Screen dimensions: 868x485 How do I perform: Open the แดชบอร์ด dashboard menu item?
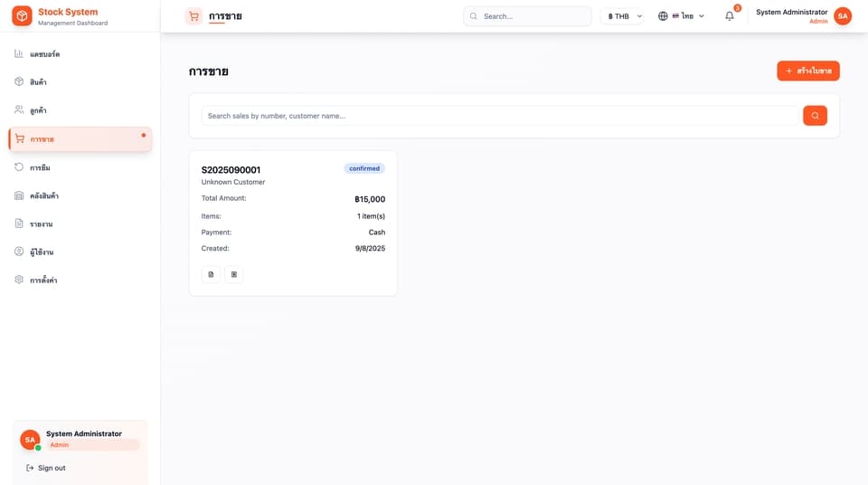point(80,53)
